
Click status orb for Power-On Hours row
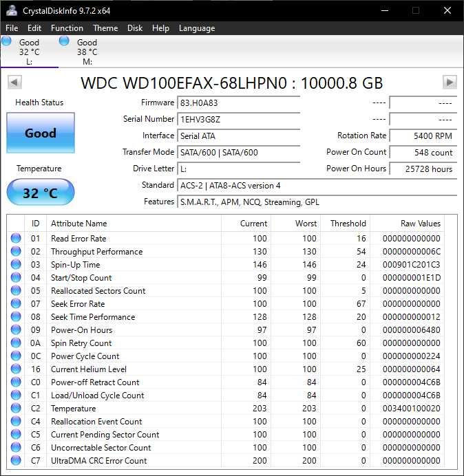(x=16, y=329)
